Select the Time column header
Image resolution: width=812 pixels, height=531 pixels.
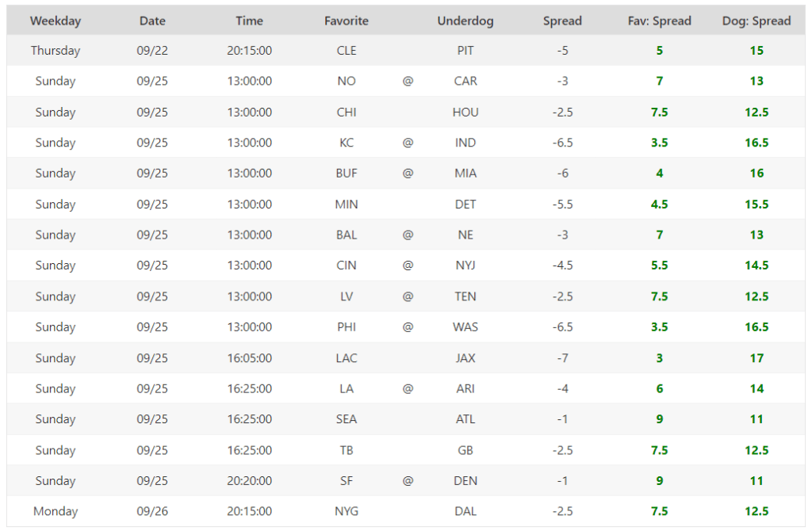[249, 21]
